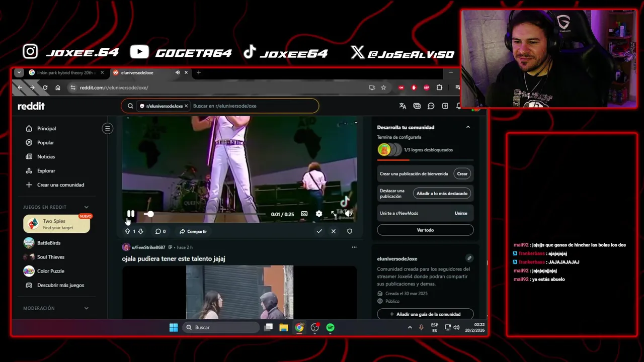644x362 pixels.
Task: Show hidden system tray icons
Action: 410,327
